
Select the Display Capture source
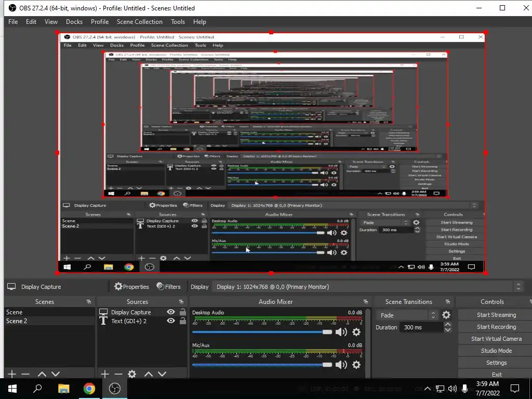point(131,312)
